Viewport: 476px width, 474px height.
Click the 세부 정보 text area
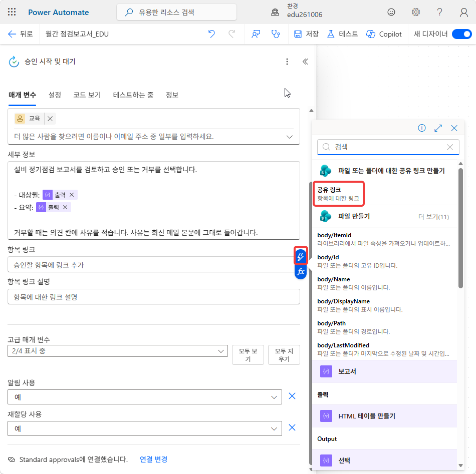click(x=154, y=200)
